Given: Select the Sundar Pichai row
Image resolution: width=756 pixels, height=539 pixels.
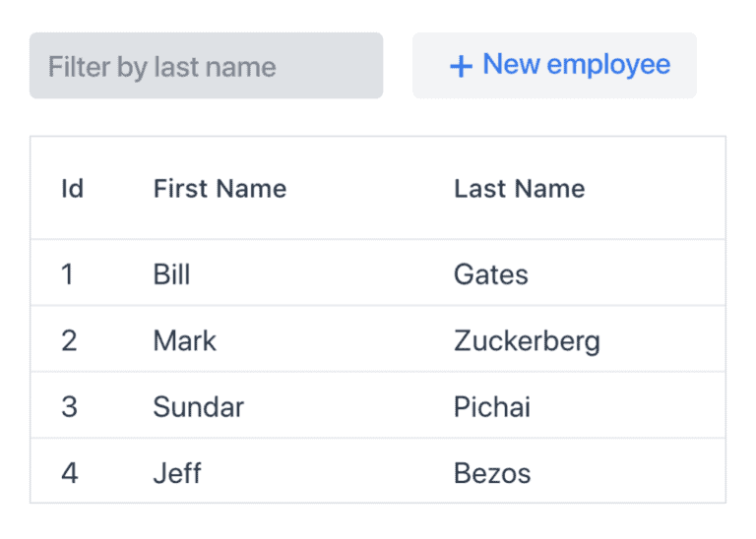Looking at the screenshot, I should pyautogui.click(x=377, y=406).
